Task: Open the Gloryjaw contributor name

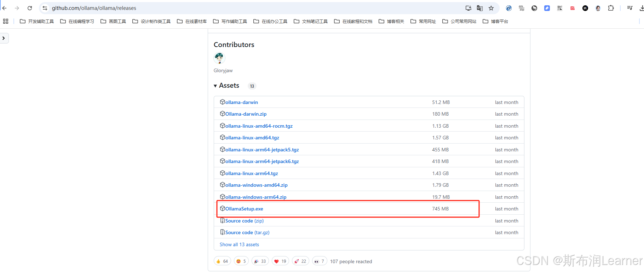Action: pyautogui.click(x=223, y=70)
